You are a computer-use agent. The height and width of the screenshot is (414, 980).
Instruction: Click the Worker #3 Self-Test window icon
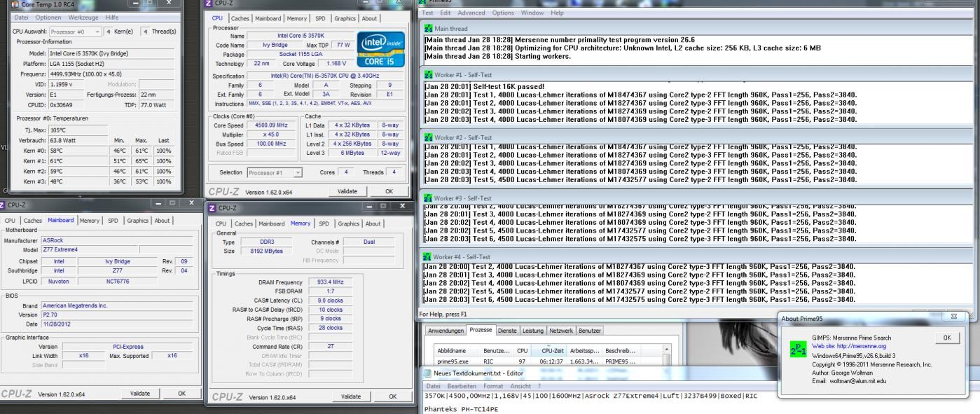click(x=429, y=198)
